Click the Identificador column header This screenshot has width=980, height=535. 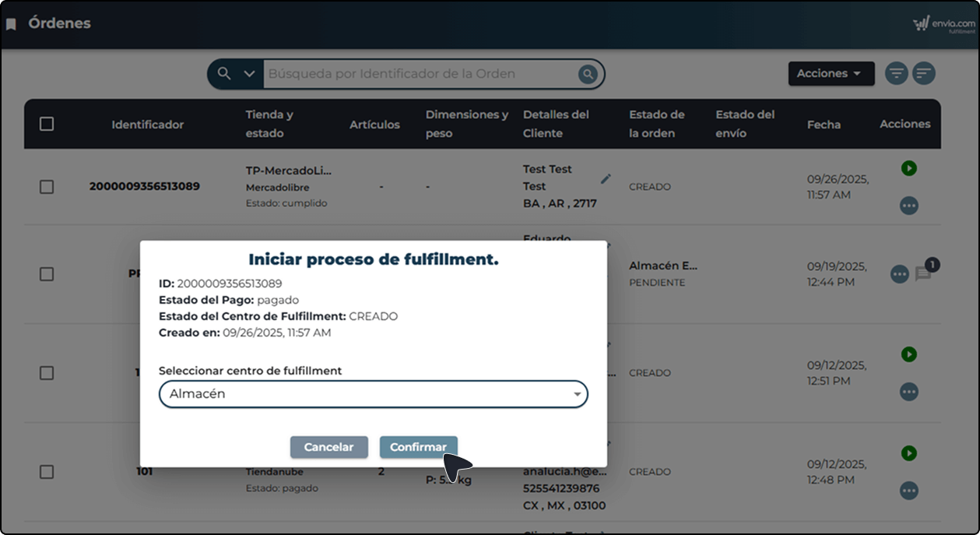[147, 125]
